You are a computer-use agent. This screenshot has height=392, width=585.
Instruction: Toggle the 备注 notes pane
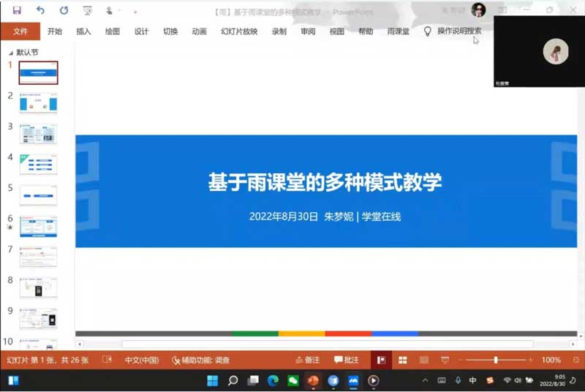pyautogui.click(x=307, y=360)
